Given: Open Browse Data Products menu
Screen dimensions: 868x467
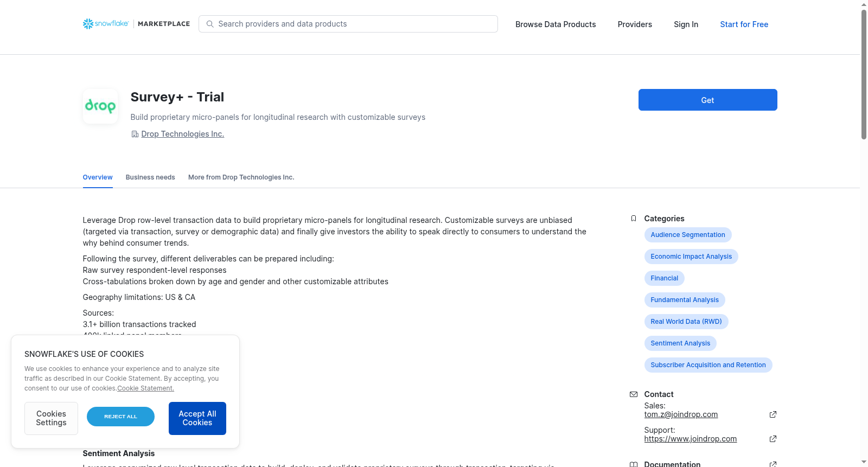Looking at the screenshot, I should pos(556,24).
